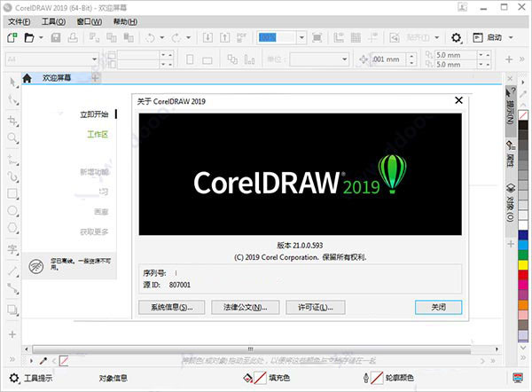Screen dimensions: 532x392
Task: Click the status bar gear icon
Action: [14, 378]
